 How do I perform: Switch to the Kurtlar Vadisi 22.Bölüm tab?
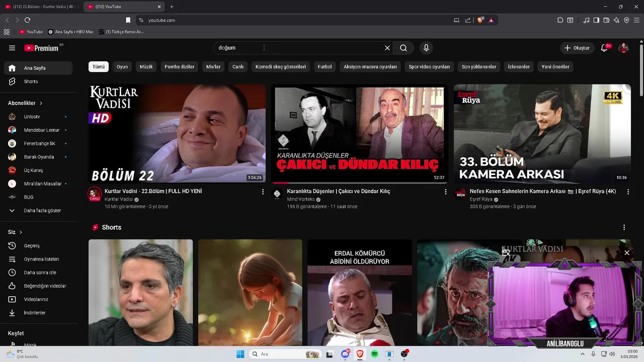tap(41, 7)
